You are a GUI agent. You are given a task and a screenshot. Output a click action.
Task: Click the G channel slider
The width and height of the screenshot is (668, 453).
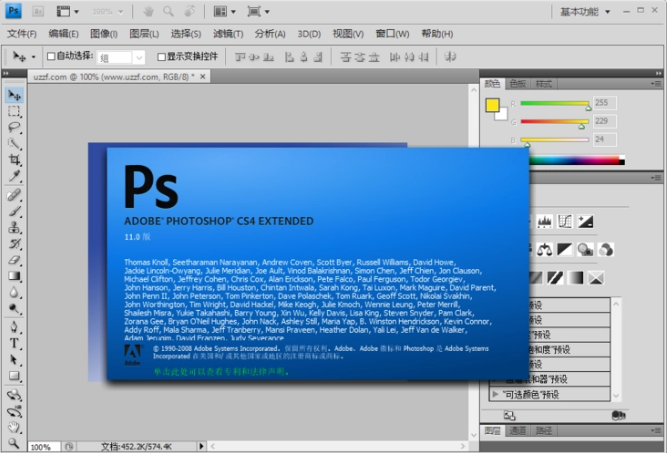[554, 122]
